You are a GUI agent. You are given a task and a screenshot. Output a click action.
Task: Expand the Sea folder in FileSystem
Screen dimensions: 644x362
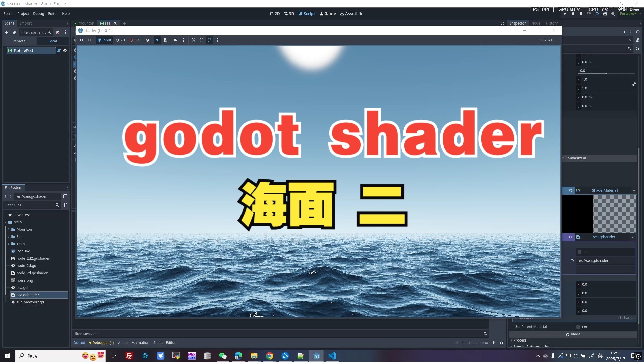9,237
